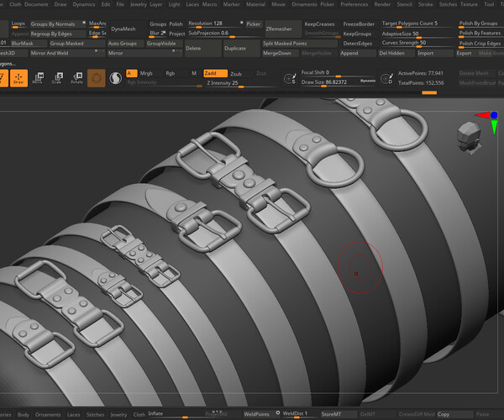Toggle KeepGroups option
The width and height of the screenshot is (504, 420).
[x=357, y=34]
